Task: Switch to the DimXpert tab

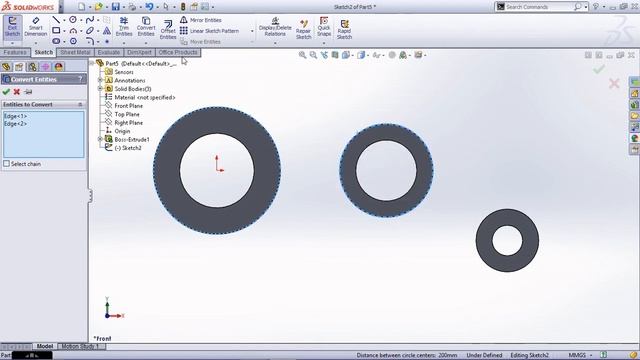Action: tap(139, 53)
